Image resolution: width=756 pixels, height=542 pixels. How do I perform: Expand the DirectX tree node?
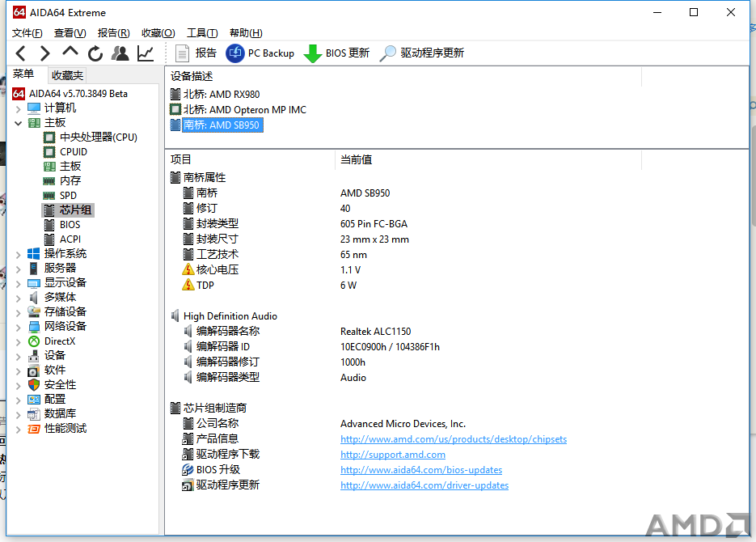(x=19, y=342)
